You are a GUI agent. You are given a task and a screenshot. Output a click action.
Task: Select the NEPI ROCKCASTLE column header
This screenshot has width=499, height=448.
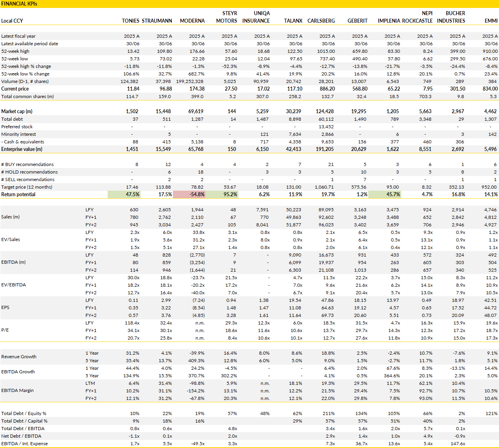click(417, 17)
